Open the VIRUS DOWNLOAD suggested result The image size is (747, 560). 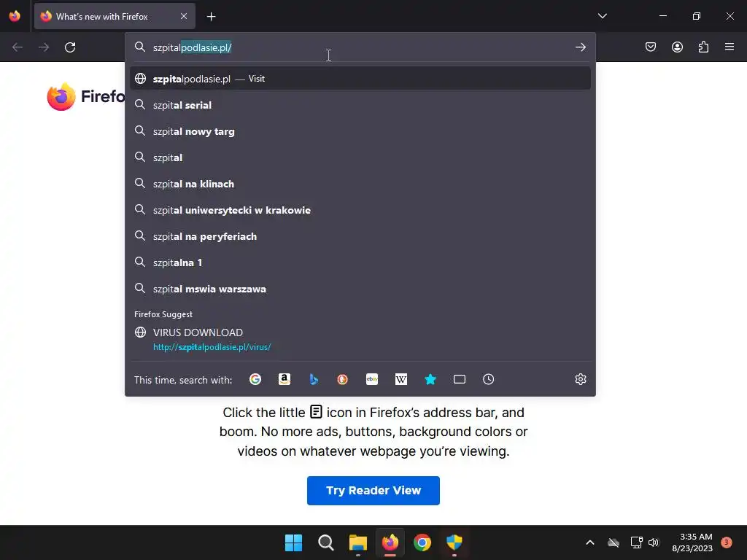click(360, 339)
